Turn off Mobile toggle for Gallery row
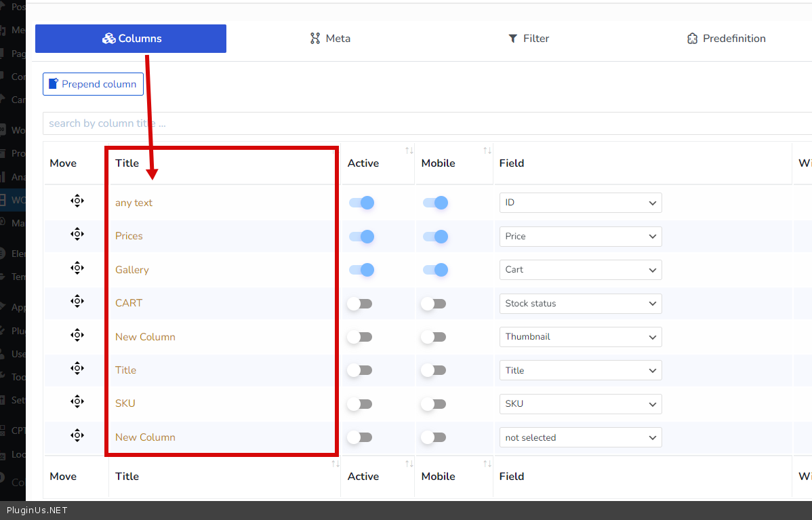 tap(434, 270)
